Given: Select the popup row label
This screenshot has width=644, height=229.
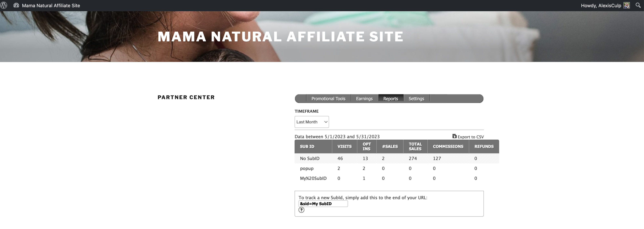Looking at the screenshot, I should click(x=306, y=168).
